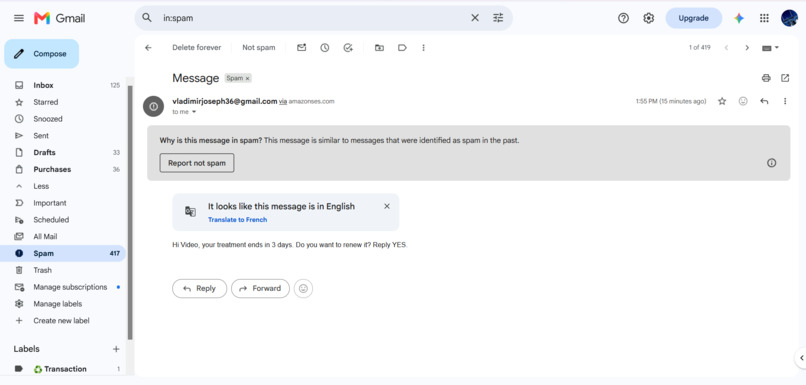Open the Settings gear

[x=649, y=18]
